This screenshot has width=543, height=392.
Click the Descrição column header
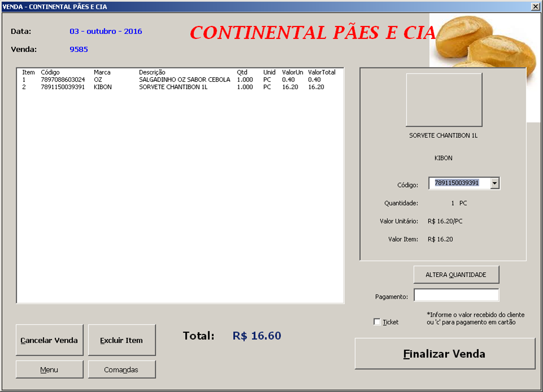click(x=152, y=72)
